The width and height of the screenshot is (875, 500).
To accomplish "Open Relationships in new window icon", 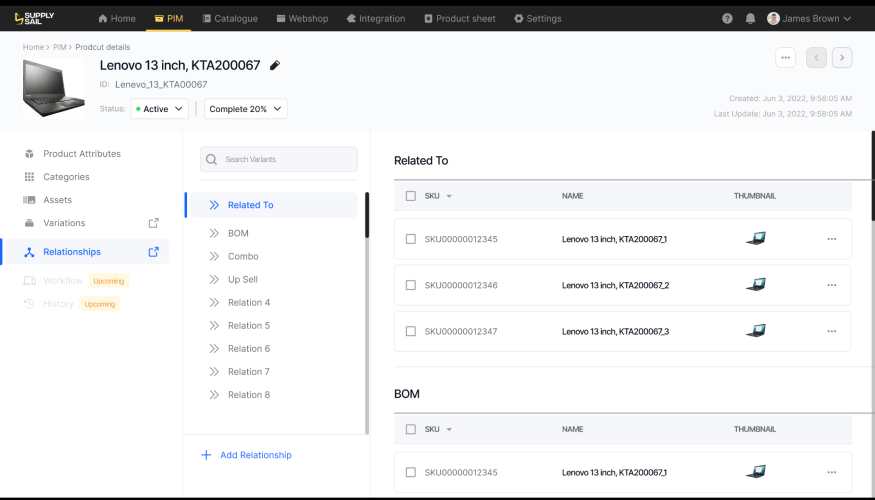I will [153, 252].
